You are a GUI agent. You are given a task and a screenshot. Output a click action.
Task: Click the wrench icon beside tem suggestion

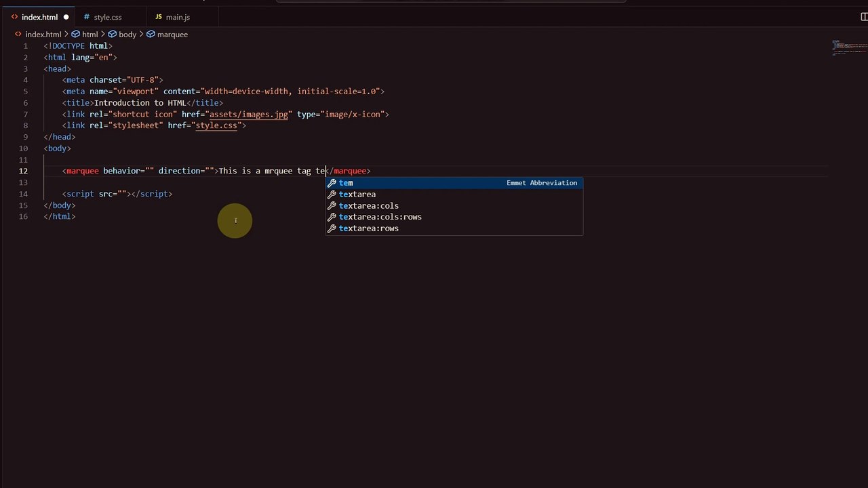pyautogui.click(x=332, y=183)
